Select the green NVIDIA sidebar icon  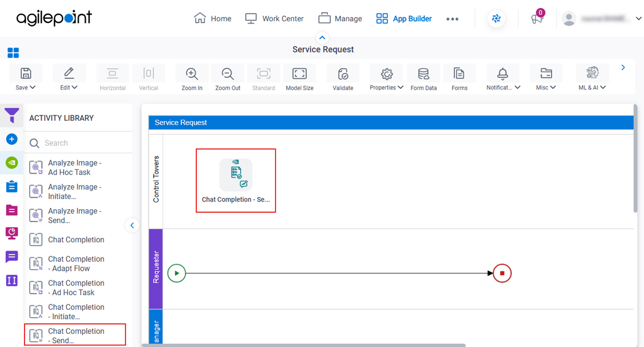click(x=12, y=162)
